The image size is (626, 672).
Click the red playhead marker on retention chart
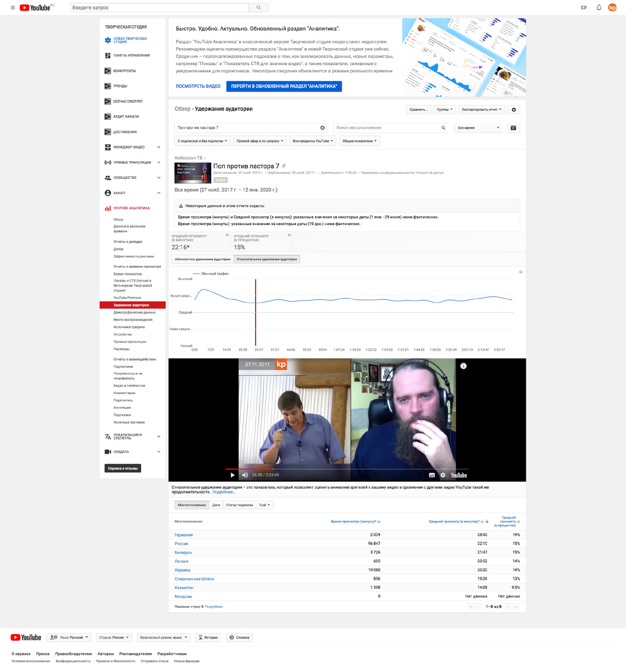[256, 312]
